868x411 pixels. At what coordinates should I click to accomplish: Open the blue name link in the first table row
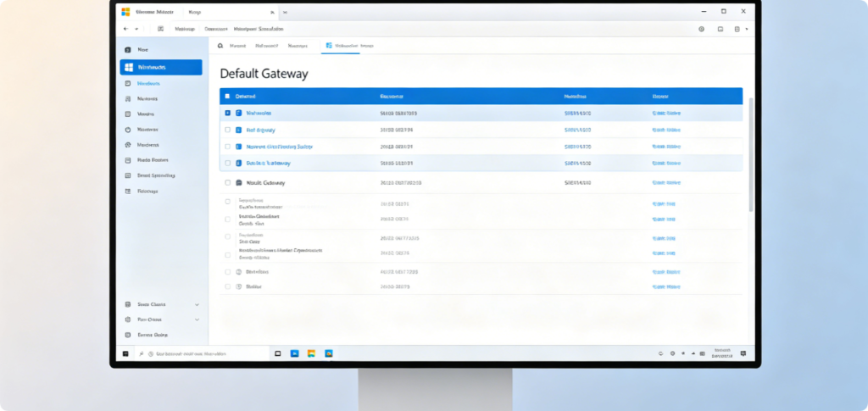pos(259,113)
